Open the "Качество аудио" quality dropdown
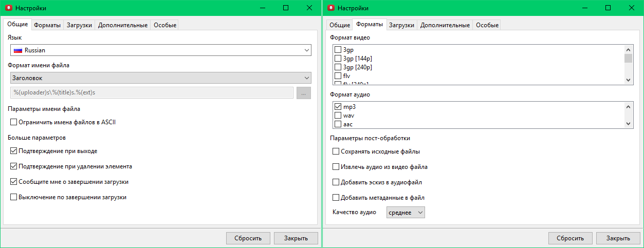 coord(406,213)
